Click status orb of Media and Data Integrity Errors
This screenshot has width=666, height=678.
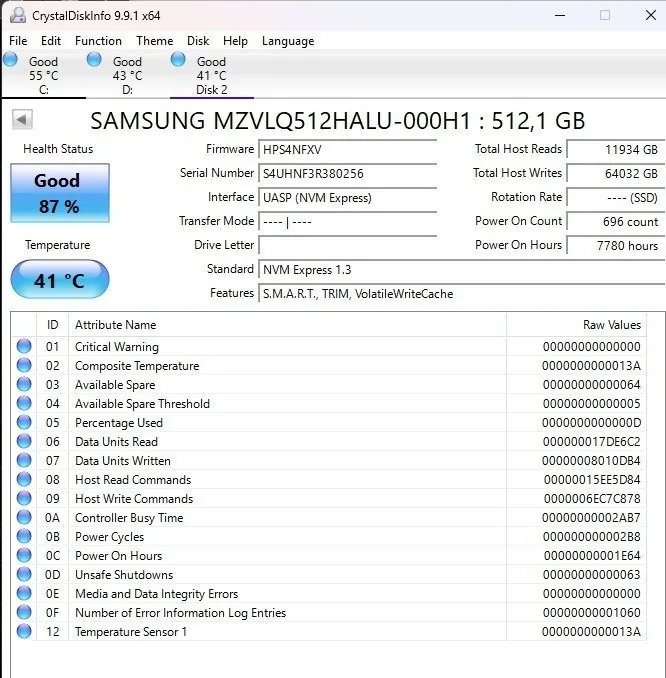(24, 593)
